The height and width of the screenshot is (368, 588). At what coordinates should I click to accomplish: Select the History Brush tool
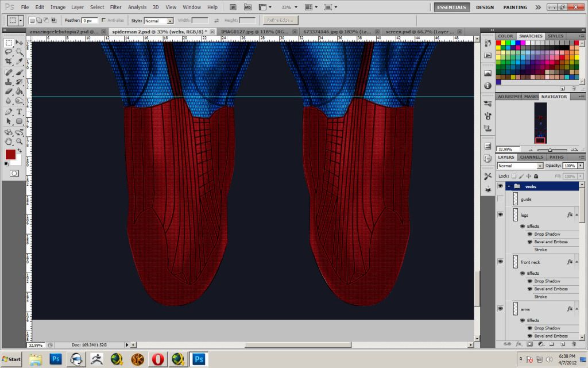tap(19, 82)
